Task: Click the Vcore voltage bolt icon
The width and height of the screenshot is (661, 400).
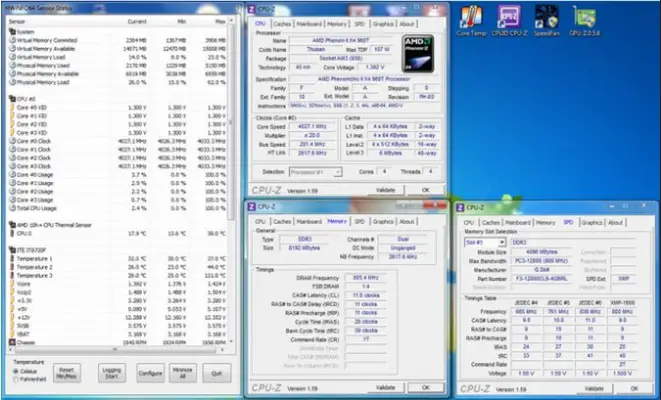Action: click(x=12, y=284)
